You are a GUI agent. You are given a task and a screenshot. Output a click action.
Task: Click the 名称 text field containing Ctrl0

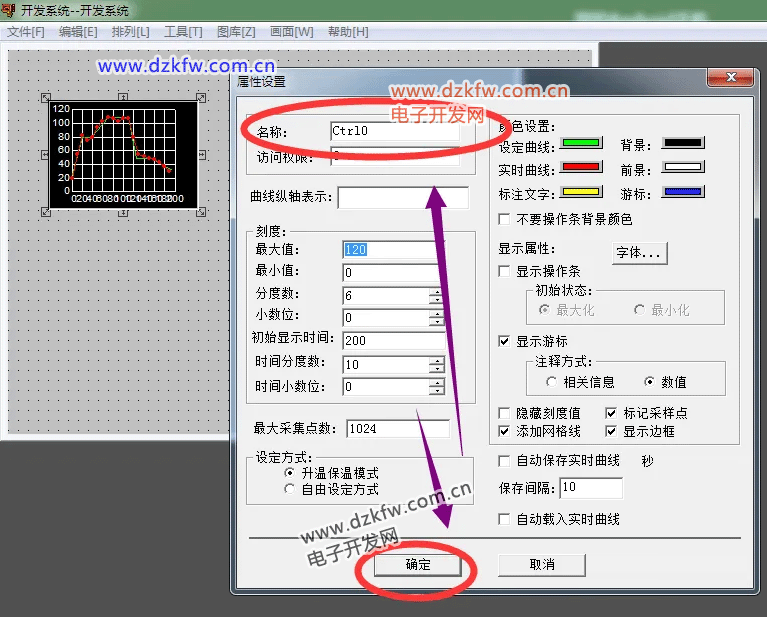click(394, 131)
